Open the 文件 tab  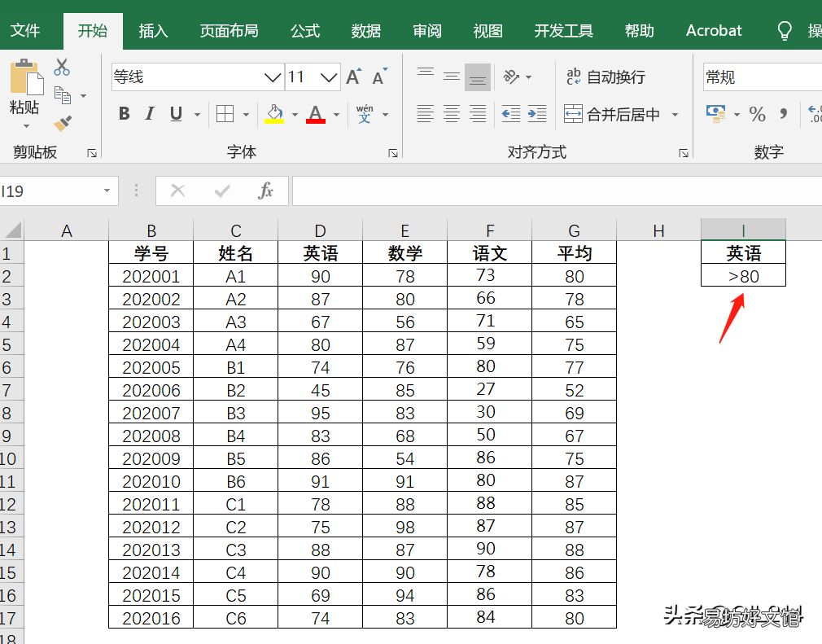24,30
